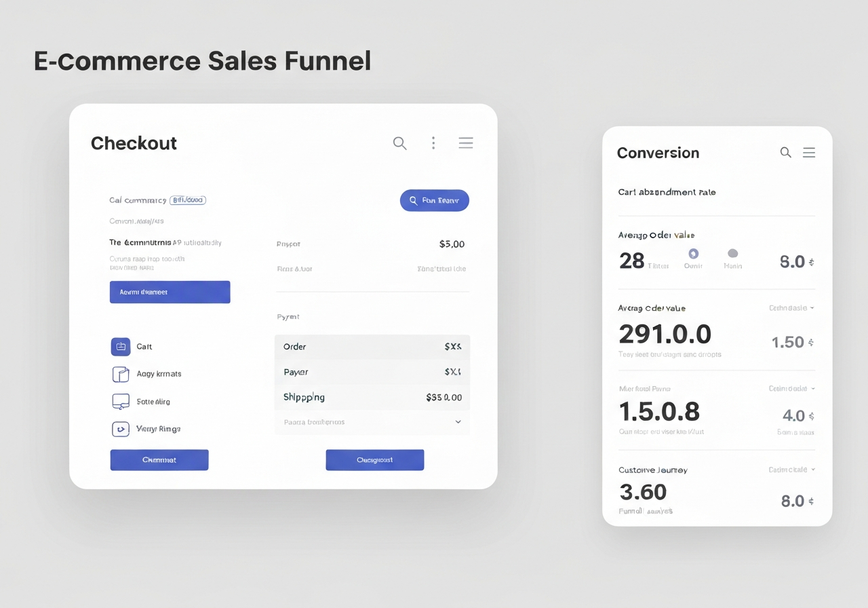Screen dimensions: 868x608
Task: Click the hamburger icon in Checkout header
Action: (x=466, y=142)
